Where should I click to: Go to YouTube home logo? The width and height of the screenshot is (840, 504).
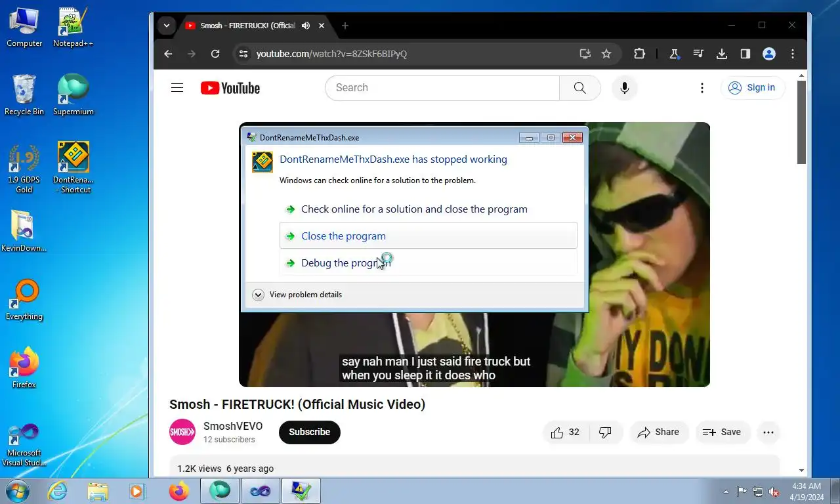[x=230, y=88]
